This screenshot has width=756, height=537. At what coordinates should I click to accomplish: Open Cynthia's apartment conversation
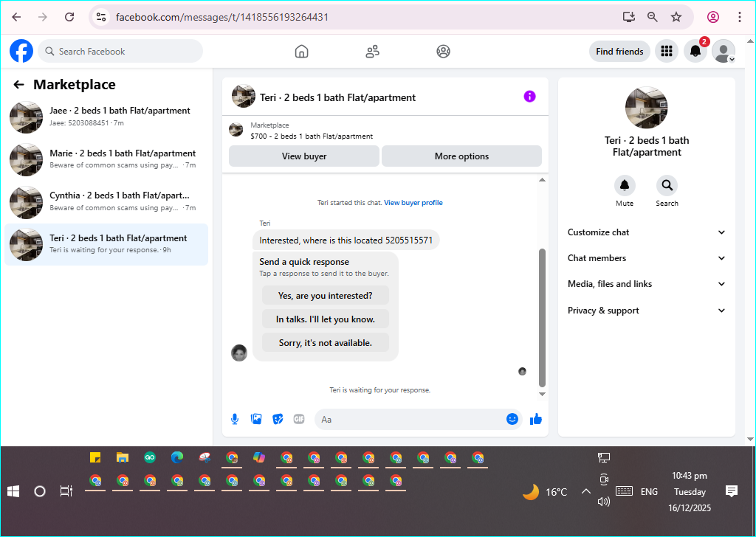106,202
